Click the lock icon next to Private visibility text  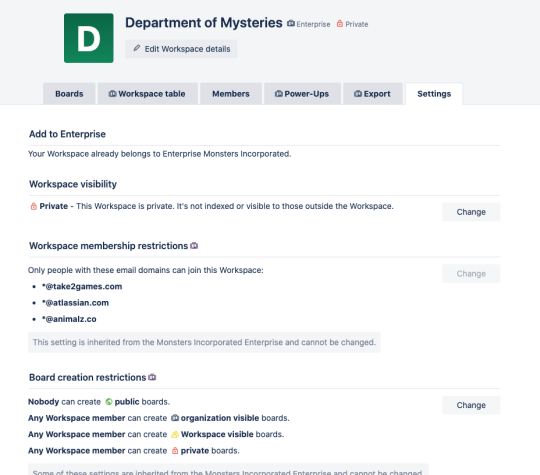pos(33,206)
